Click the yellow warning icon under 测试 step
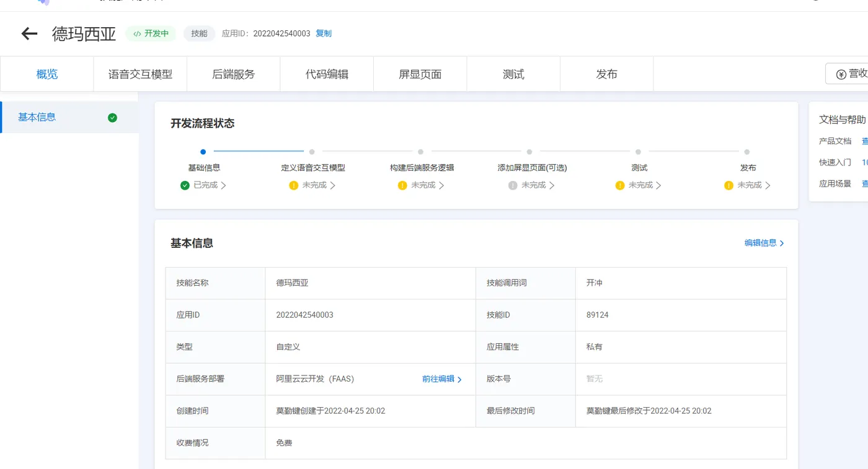 pyautogui.click(x=620, y=185)
